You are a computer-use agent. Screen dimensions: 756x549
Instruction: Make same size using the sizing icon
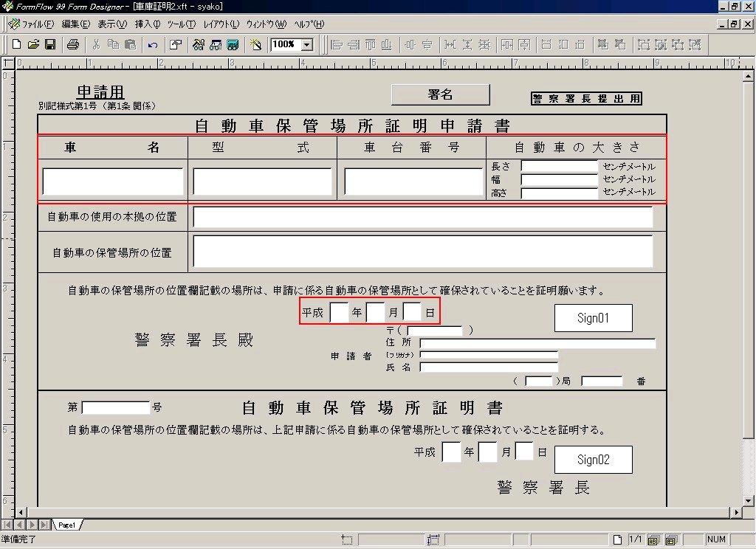580,45
